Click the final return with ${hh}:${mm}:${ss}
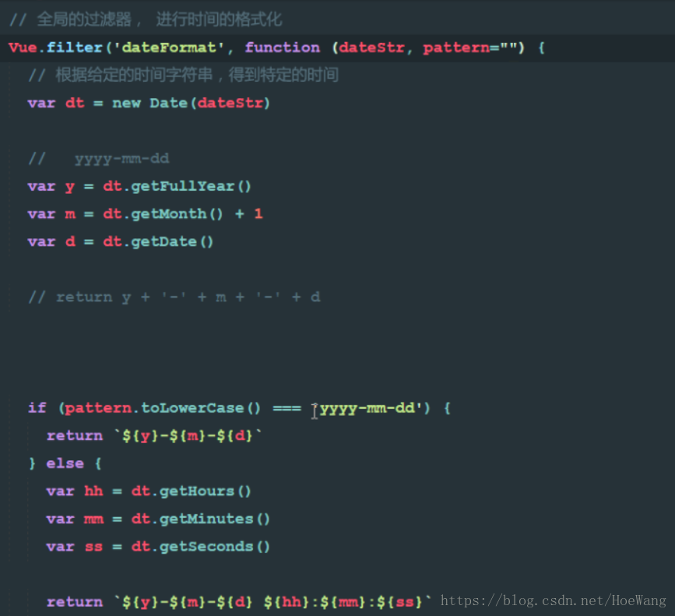The width and height of the screenshot is (675, 616). 239,601
